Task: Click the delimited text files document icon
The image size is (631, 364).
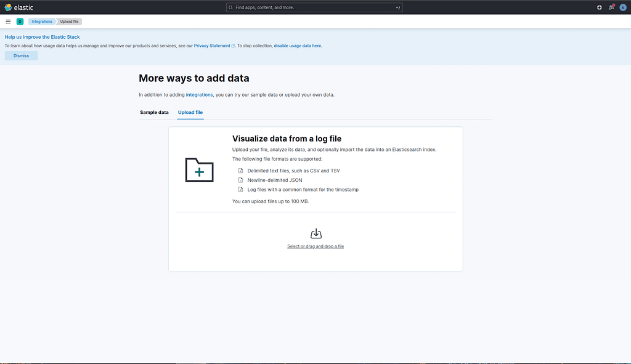Action: tap(241, 171)
